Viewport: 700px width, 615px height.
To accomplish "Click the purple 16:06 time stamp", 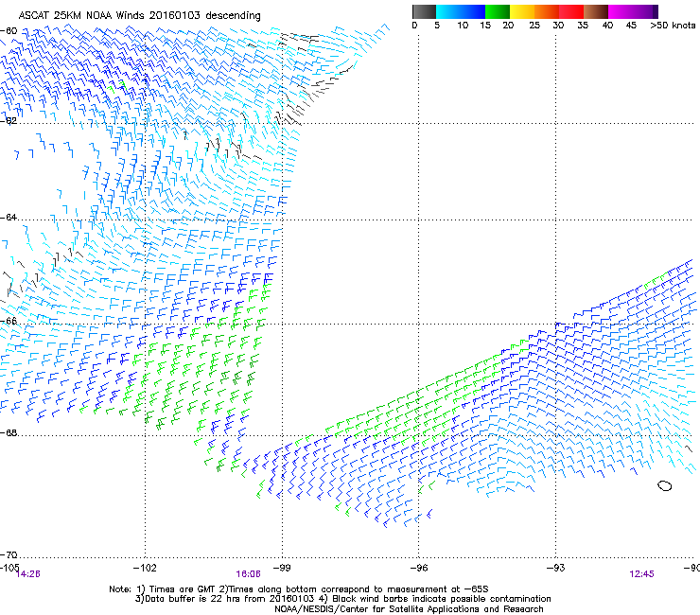I will 248,574.
